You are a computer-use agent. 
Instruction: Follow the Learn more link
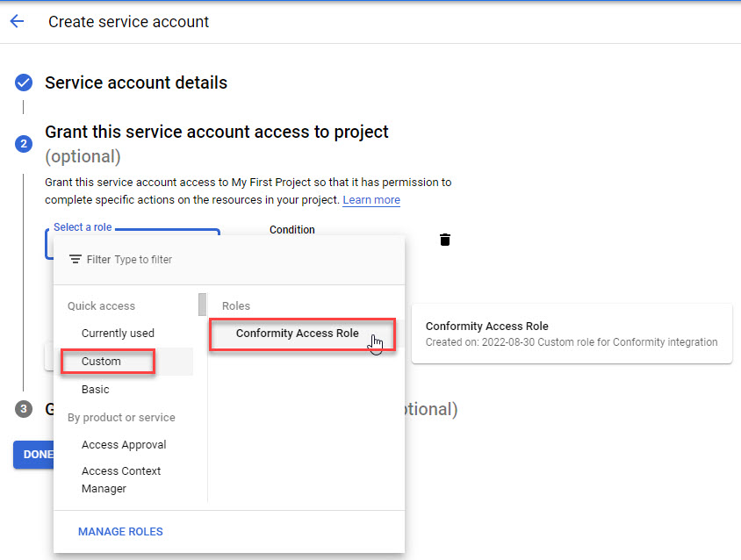pos(370,200)
